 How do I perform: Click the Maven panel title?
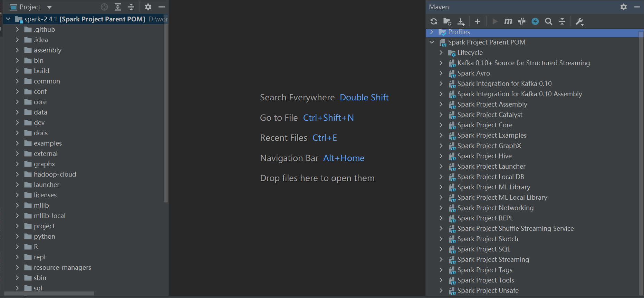click(439, 7)
